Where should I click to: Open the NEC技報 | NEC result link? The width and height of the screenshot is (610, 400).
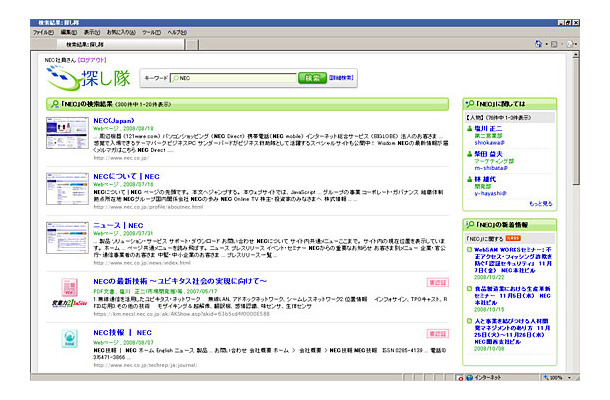(x=123, y=332)
